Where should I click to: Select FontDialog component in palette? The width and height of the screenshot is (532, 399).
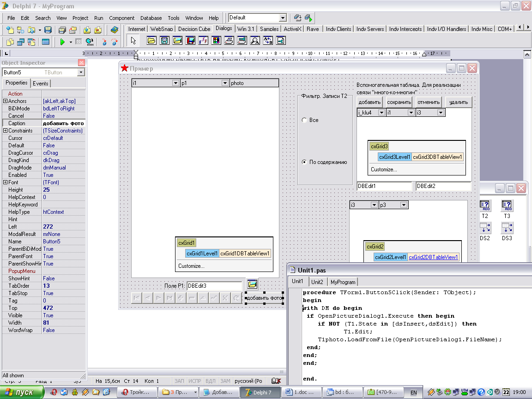tap(203, 41)
